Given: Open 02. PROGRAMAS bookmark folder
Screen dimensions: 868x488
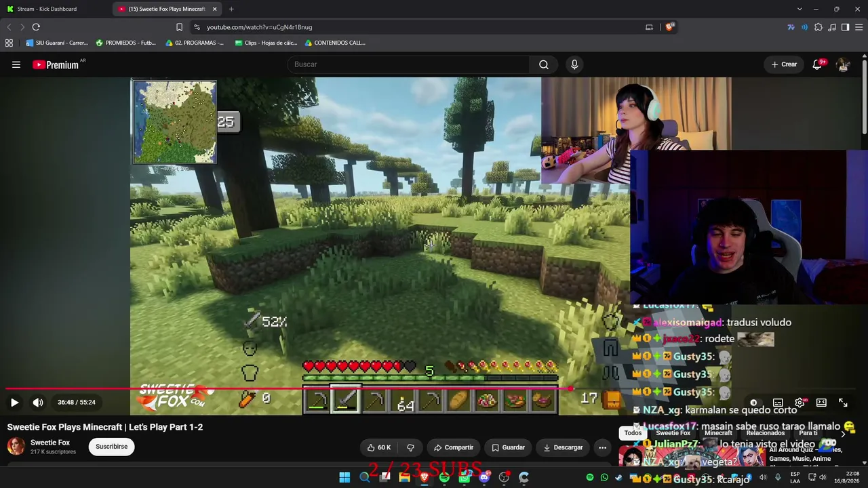Looking at the screenshot, I should pyautogui.click(x=195, y=43).
